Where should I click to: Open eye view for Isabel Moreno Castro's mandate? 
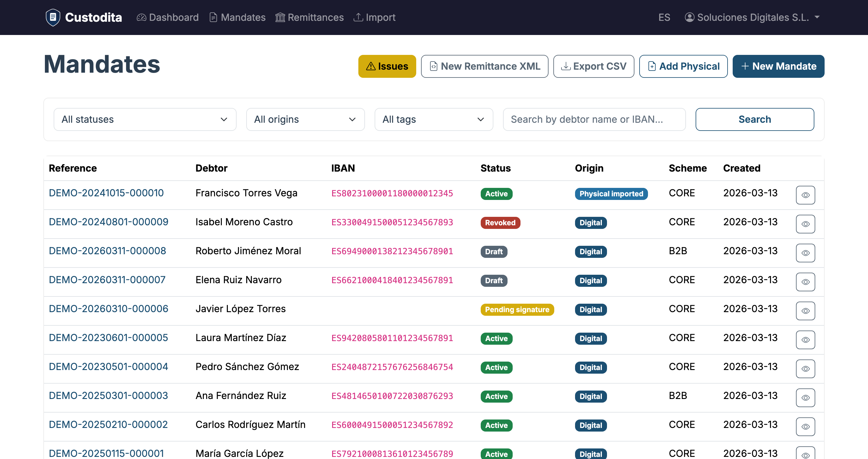click(x=805, y=224)
